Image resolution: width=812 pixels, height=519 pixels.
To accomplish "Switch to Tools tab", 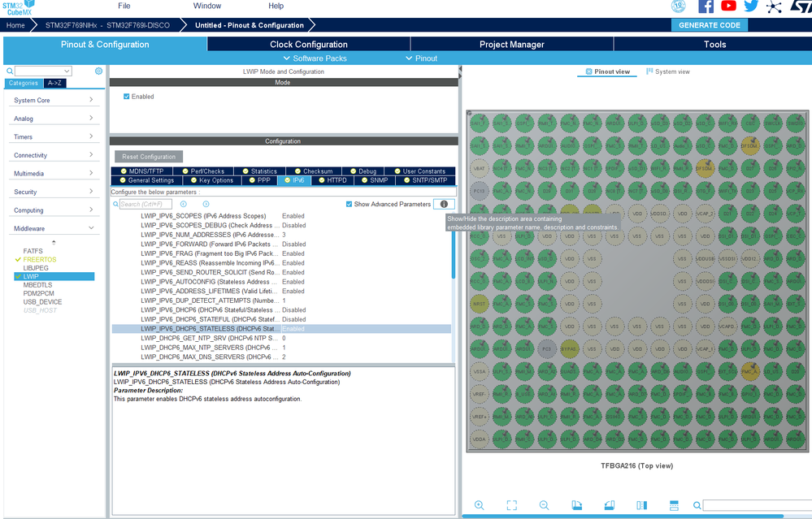I will [x=714, y=44].
